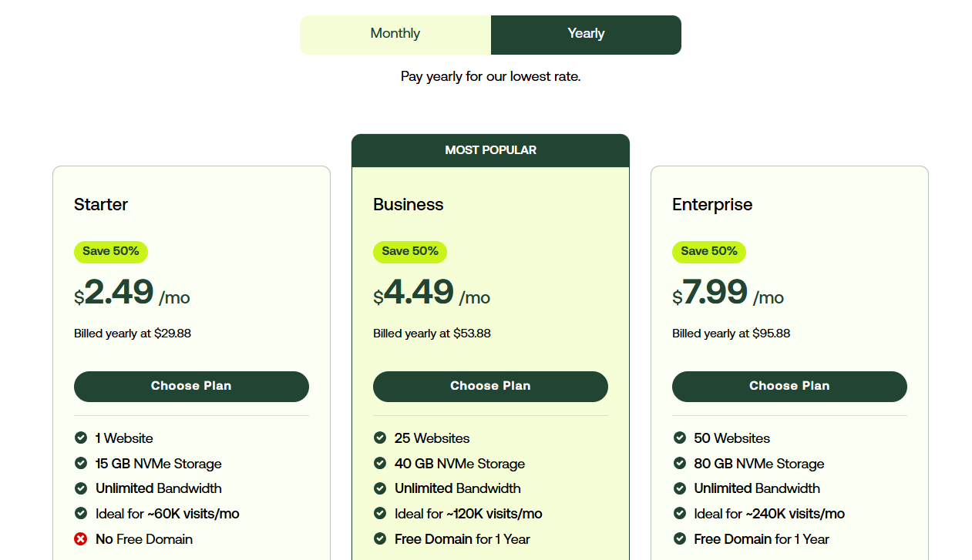
Task: Choose the Enterprise plan
Action: (789, 387)
